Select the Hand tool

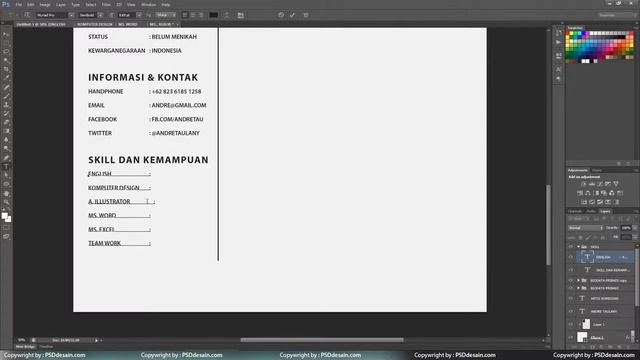[x=6, y=193]
